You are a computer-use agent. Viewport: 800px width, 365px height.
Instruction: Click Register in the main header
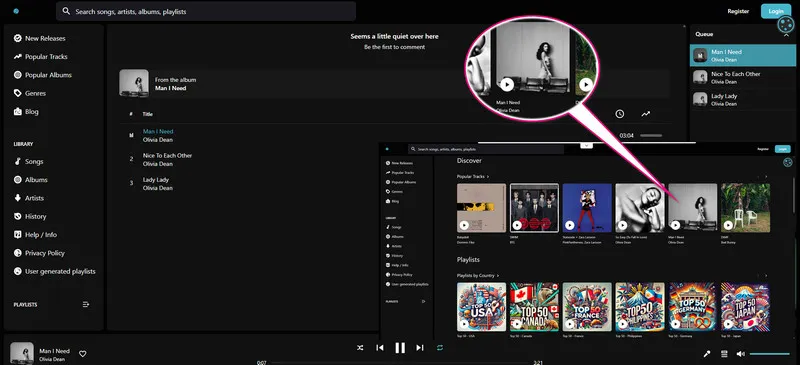pos(738,11)
